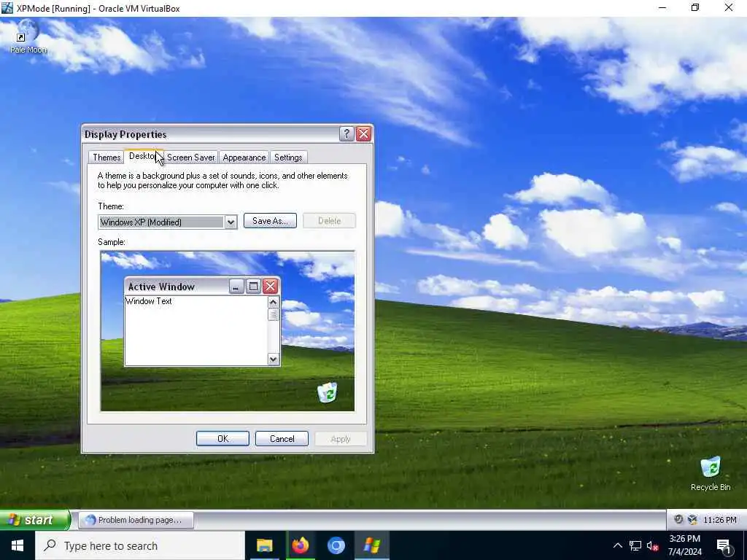Open the Windows 10 Start button

click(x=18, y=545)
